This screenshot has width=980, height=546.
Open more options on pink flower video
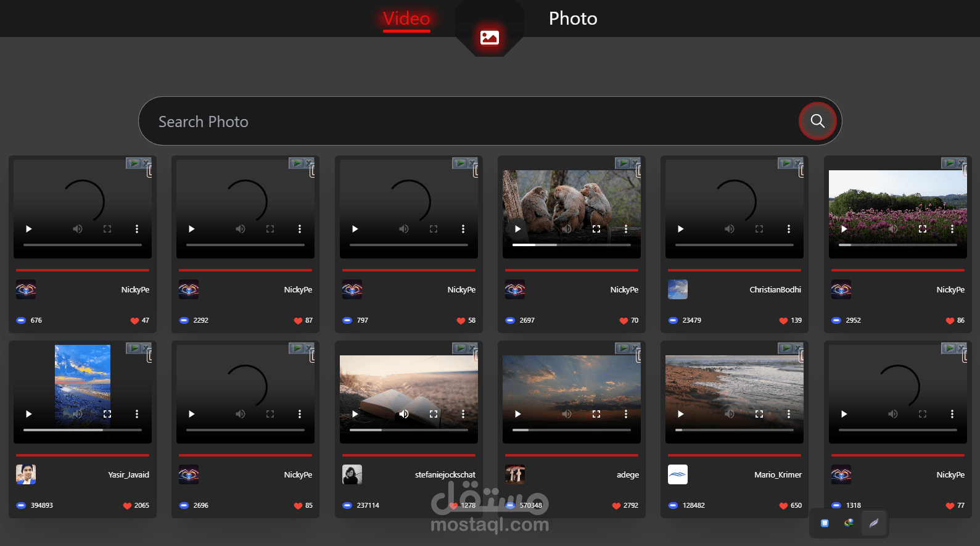pos(952,229)
